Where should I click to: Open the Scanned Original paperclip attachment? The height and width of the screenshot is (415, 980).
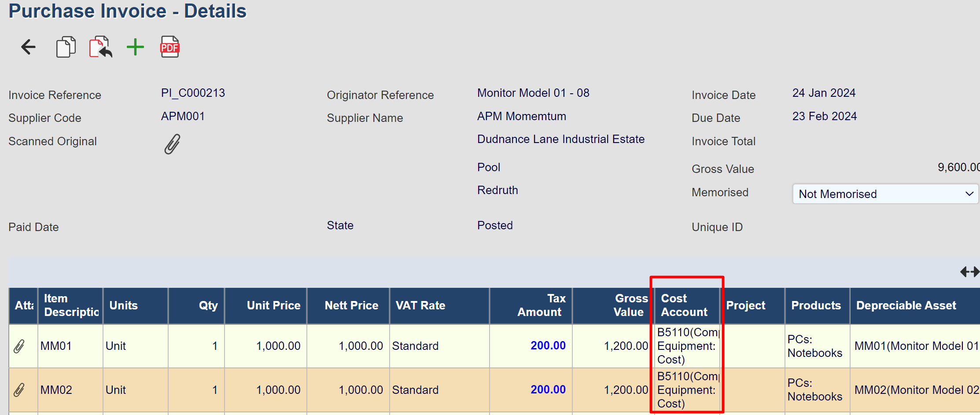(x=172, y=144)
